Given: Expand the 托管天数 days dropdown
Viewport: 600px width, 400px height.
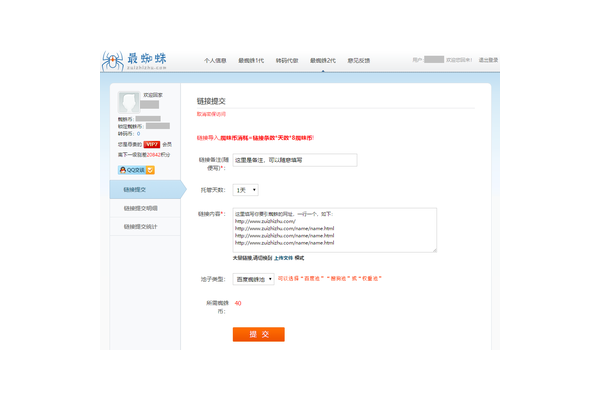Looking at the screenshot, I should (245, 189).
